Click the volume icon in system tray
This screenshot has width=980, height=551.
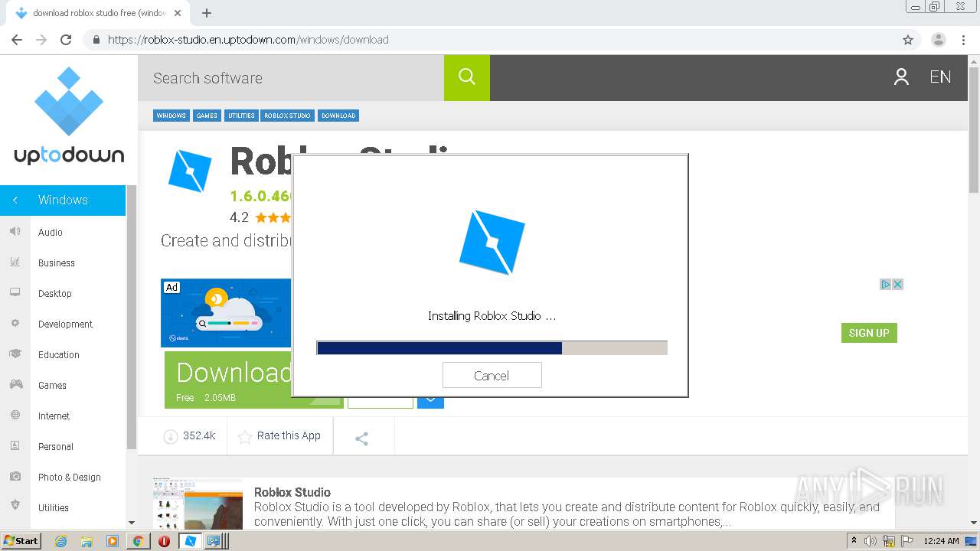coord(871,541)
